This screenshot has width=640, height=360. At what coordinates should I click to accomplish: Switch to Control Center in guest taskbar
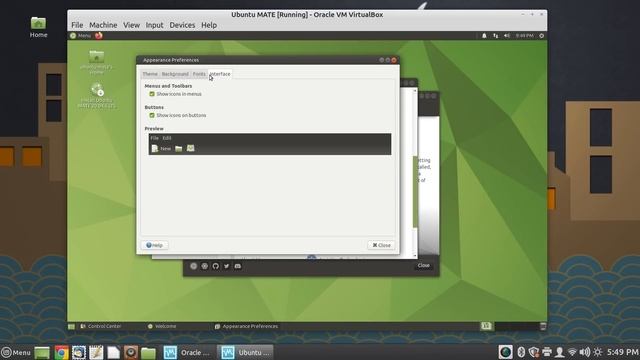point(100,326)
